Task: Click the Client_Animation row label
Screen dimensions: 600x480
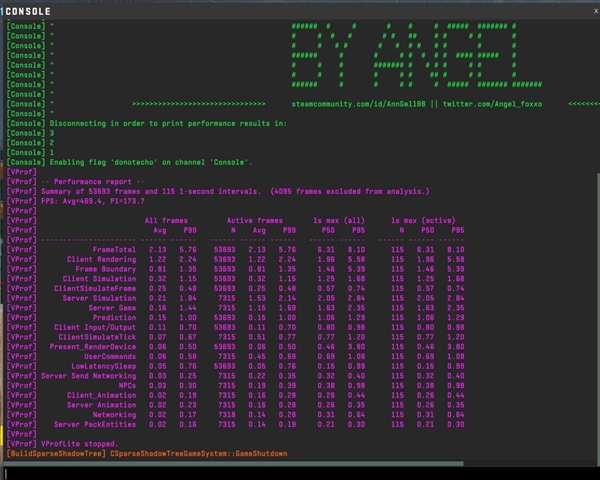Action: pos(101,395)
